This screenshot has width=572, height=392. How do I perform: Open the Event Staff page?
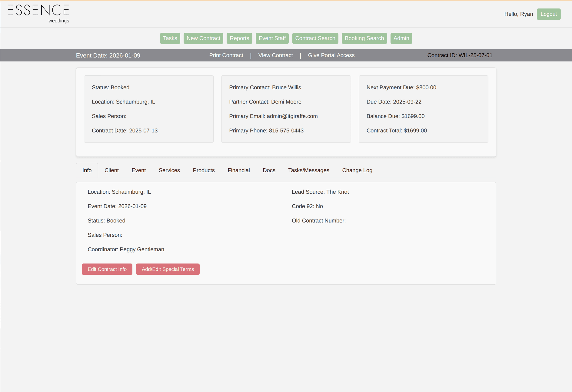[272, 38]
